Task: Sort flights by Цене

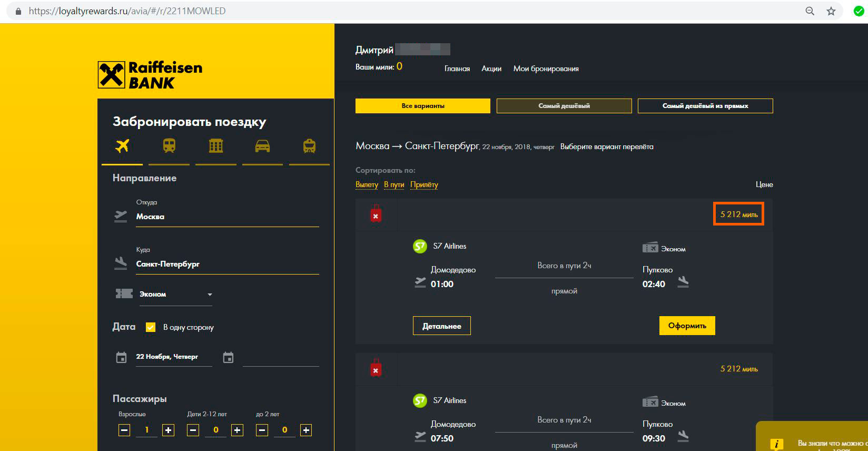Action: tap(764, 184)
